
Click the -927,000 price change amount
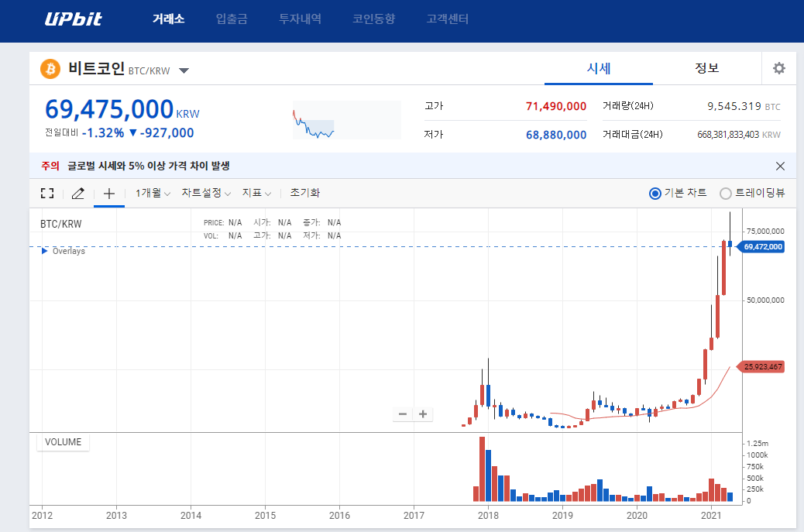click(167, 132)
